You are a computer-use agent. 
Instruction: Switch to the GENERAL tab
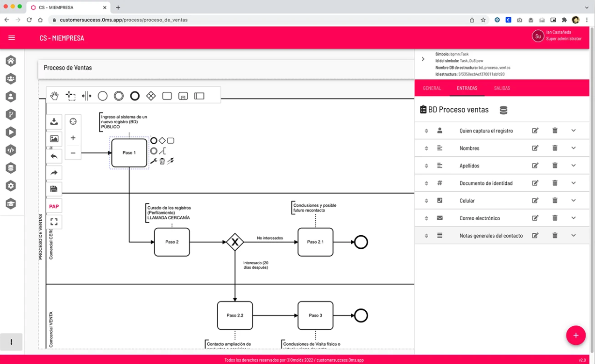(x=432, y=88)
